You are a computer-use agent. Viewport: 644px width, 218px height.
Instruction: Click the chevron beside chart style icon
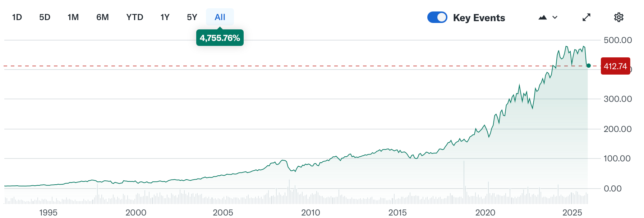(x=554, y=17)
